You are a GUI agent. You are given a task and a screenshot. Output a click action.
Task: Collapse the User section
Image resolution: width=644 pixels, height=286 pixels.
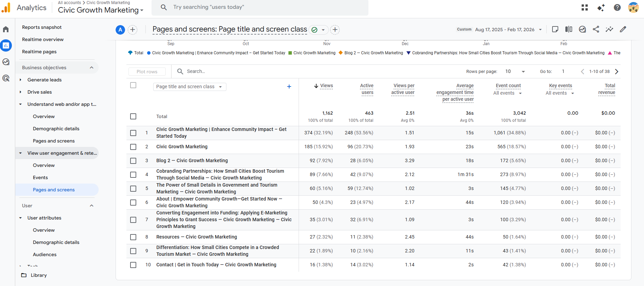pyautogui.click(x=92, y=206)
